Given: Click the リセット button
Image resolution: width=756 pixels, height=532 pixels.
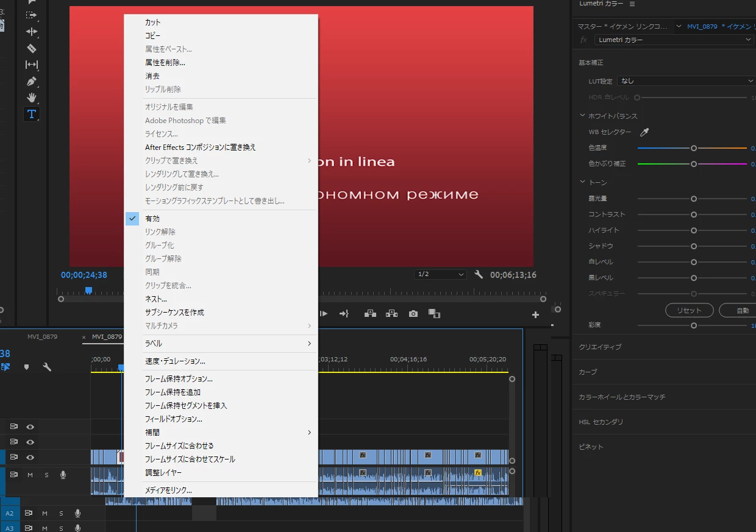Looking at the screenshot, I should (x=689, y=310).
